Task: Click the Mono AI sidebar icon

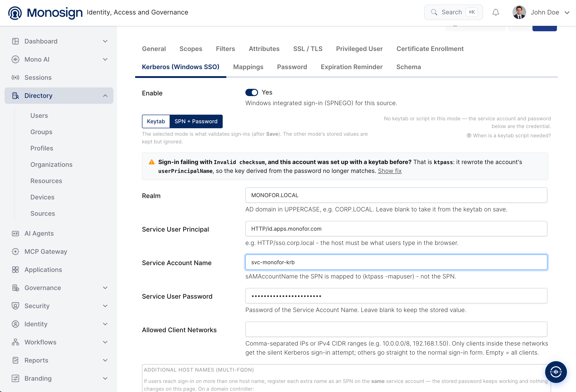Action: click(x=15, y=59)
